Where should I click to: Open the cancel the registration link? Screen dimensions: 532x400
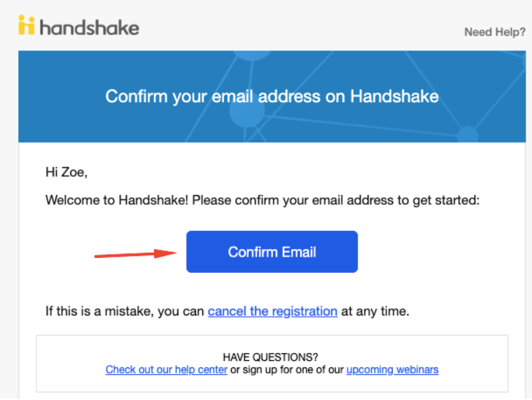(x=272, y=311)
